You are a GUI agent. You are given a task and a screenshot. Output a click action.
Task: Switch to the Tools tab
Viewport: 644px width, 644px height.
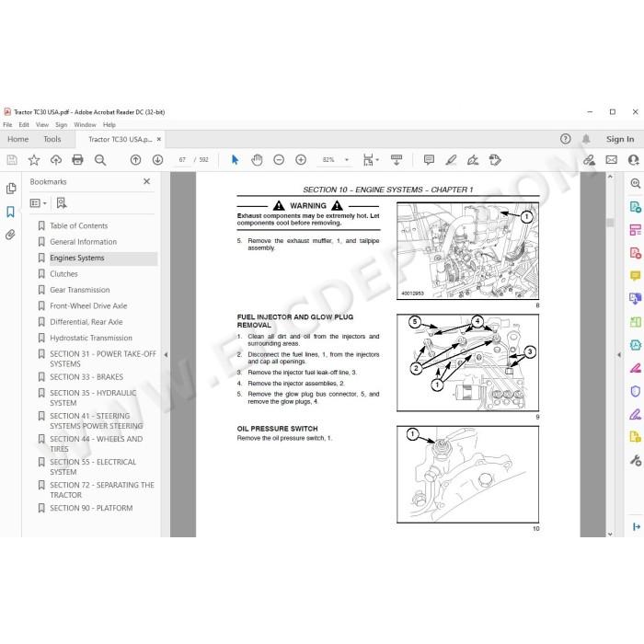(x=52, y=139)
